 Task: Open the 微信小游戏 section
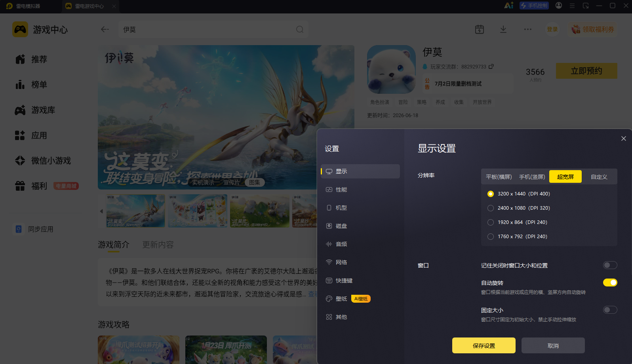[43, 161]
